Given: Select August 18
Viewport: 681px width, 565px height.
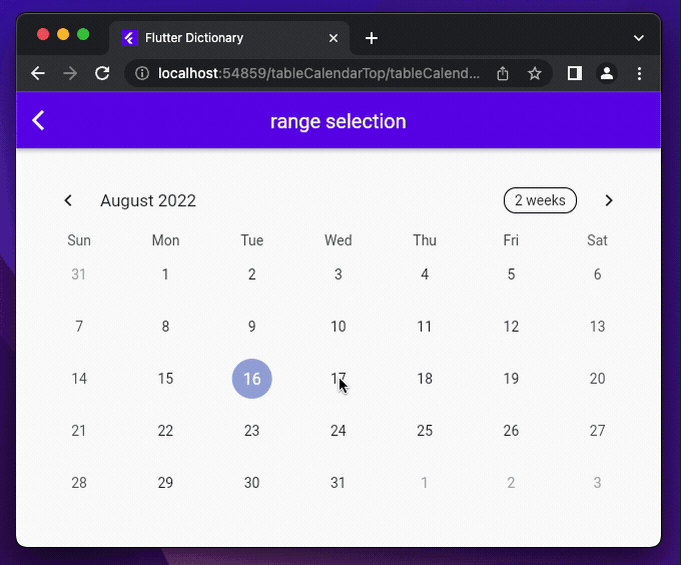Looking at the screenshot, I should (425, 379).
